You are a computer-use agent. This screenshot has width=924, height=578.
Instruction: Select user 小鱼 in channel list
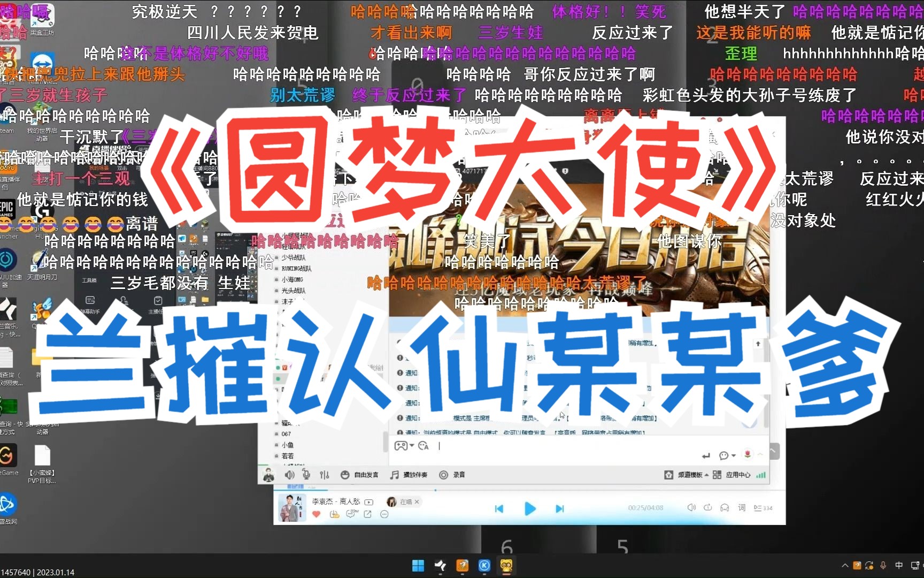click(x=288, y=445)
